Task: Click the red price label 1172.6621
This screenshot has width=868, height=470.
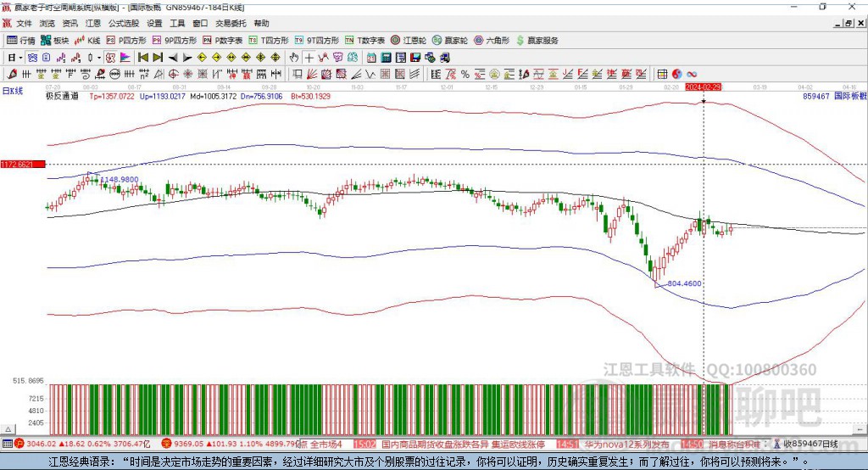Action: click(x=23, y=165)
